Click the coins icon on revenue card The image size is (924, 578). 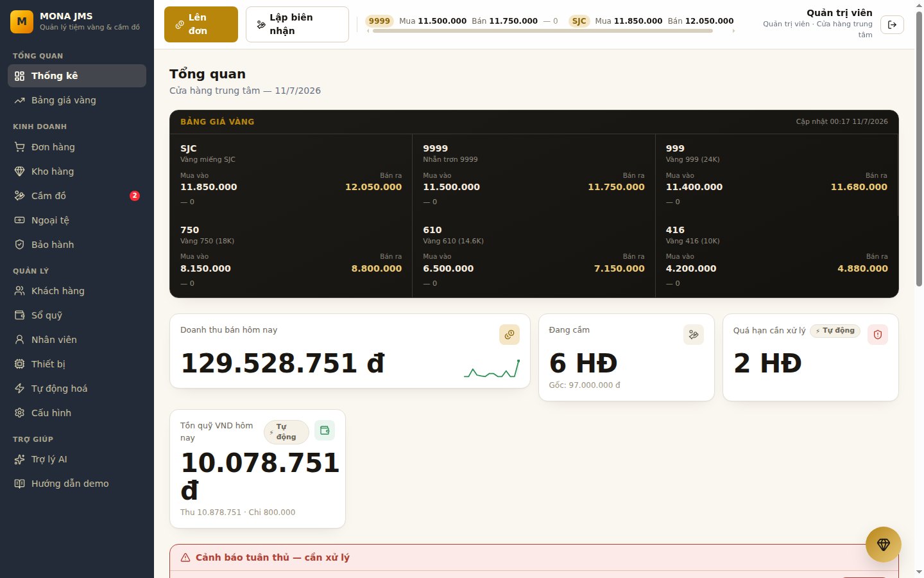coord(509,335)
